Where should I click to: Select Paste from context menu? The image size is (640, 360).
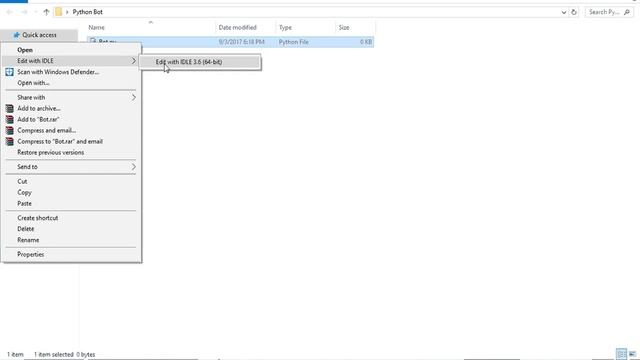pos(24,203)
